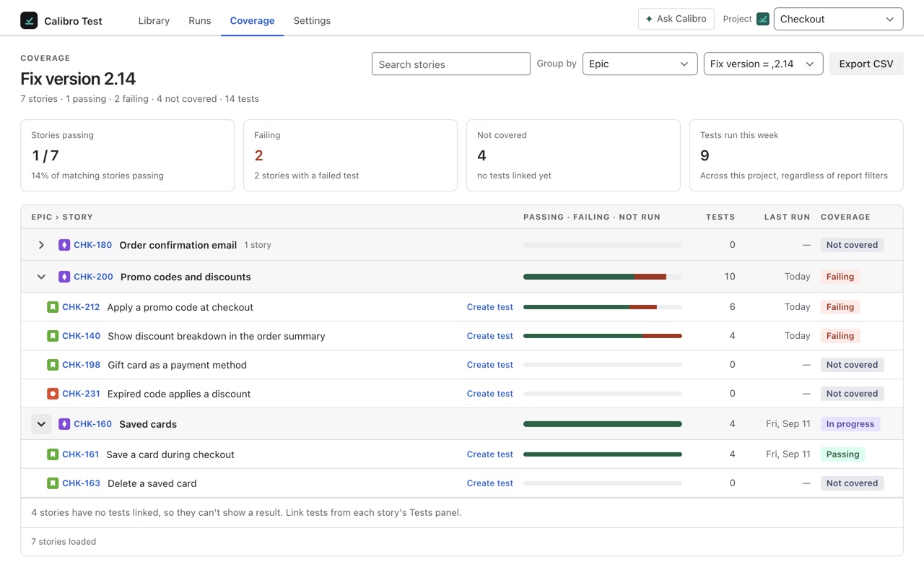Click the Tests run this week card

pyautogui.click(x=796, y=155)
